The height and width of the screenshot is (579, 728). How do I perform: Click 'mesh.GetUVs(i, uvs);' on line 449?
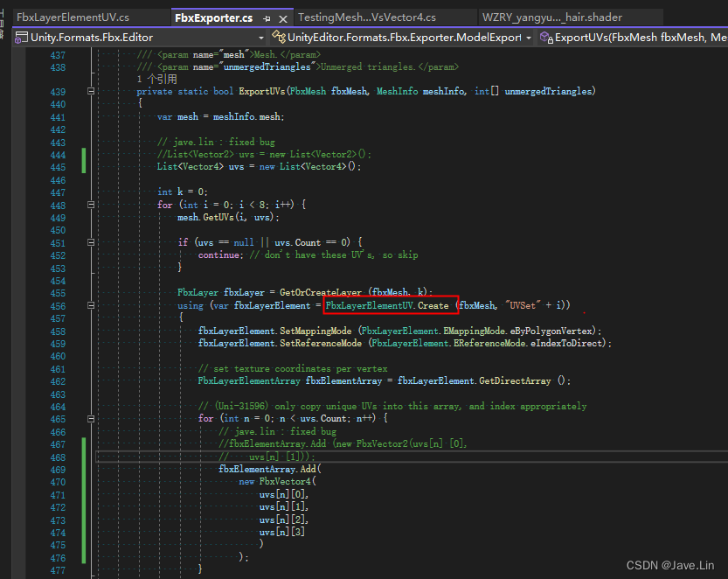228,217
